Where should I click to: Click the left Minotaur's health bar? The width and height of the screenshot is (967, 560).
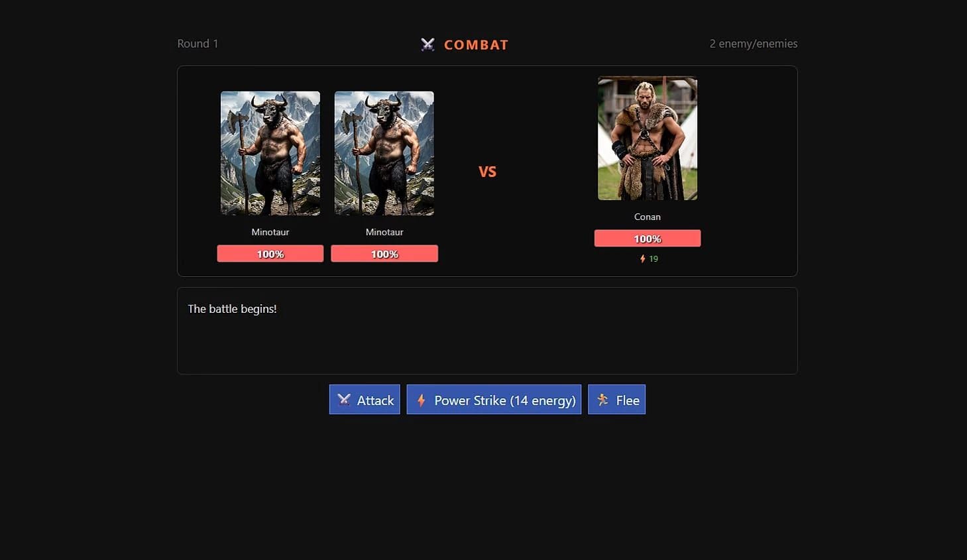pyautogui.click(x=270, y=254)
